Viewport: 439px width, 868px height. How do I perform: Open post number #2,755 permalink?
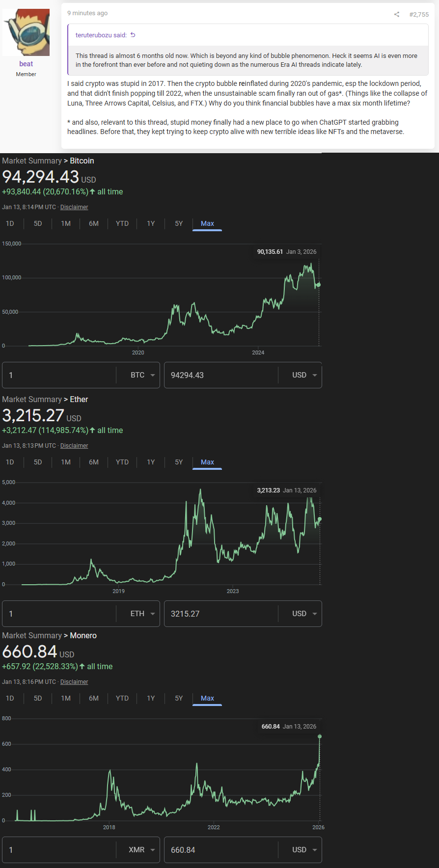pyautogui.click(x=419, y=14)
